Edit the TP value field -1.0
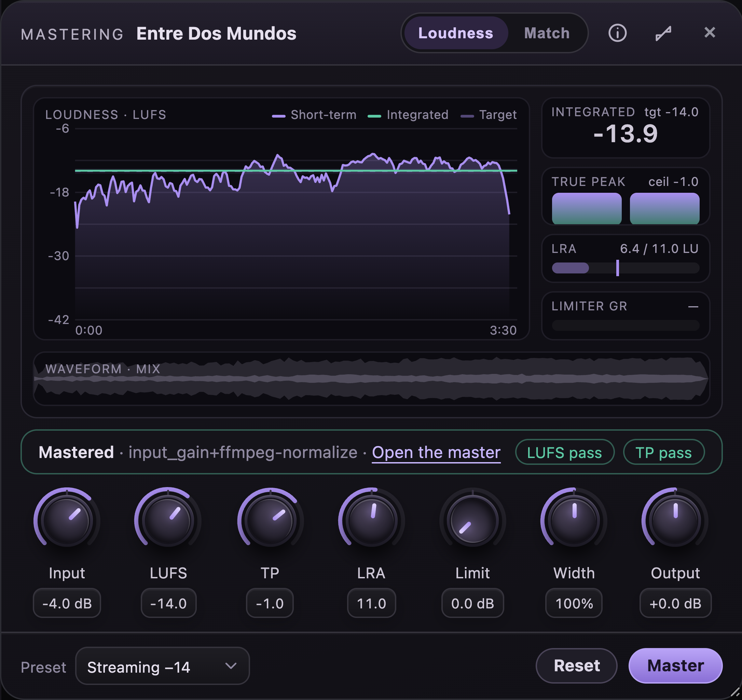742x700 pixels. (270, 603)
